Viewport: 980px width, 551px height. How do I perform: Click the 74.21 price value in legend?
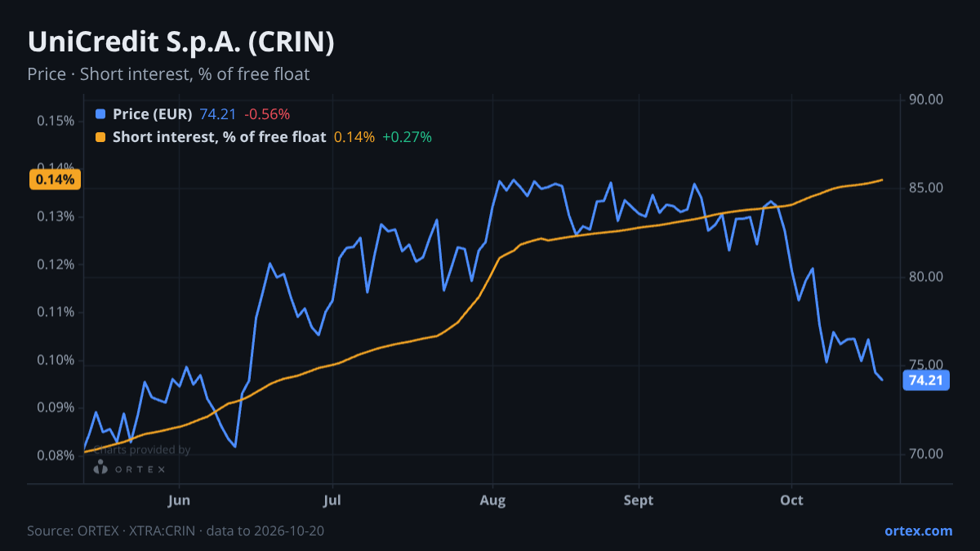click(218, 114)
